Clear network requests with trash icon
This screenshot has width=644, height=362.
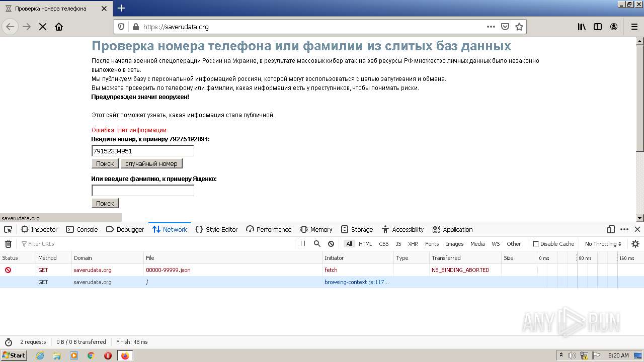coord(8,244)
